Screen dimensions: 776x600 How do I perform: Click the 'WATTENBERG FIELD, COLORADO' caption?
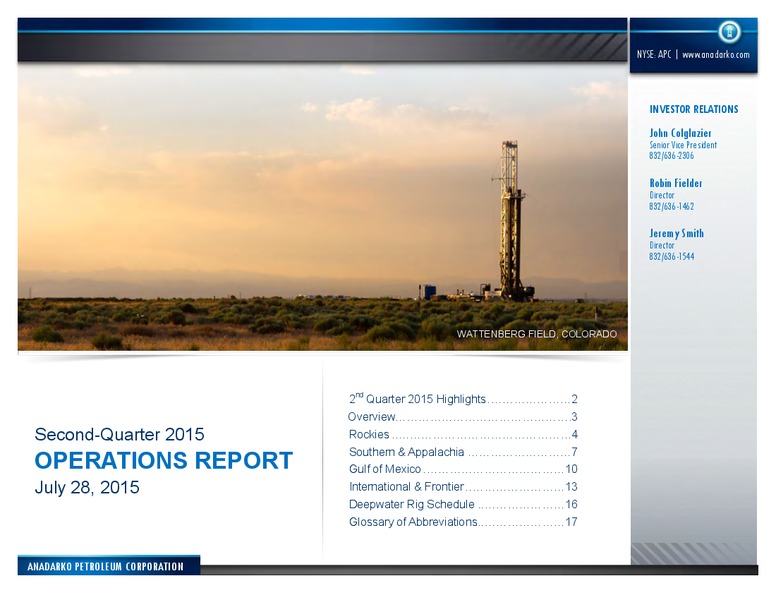[x=536, y=334]
